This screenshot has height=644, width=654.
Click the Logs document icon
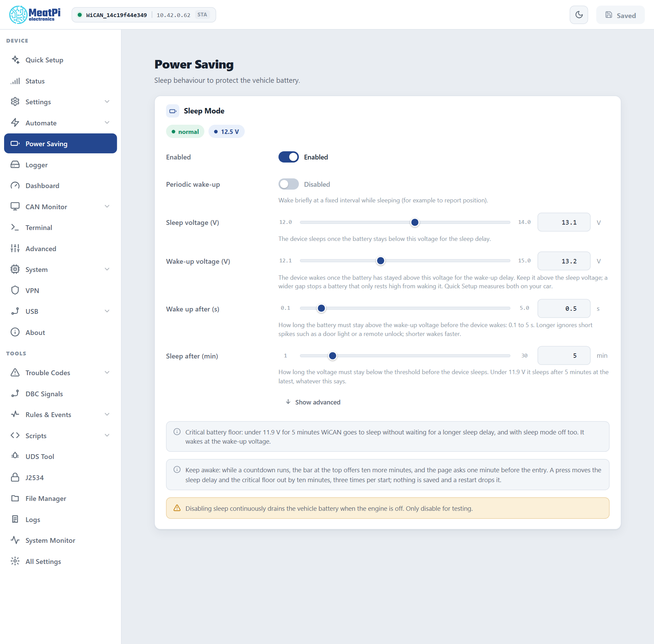[15, 519]
